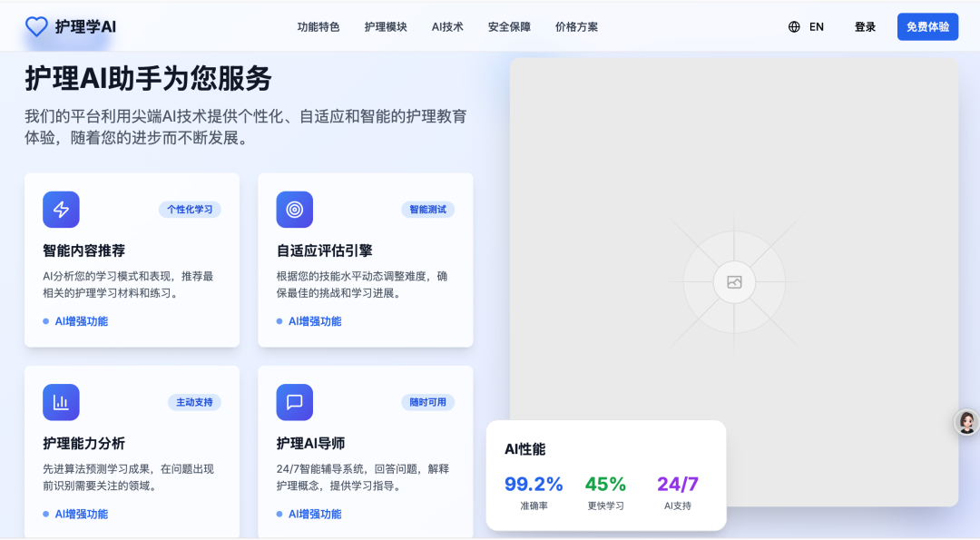Click the target icon for 自适应评估引擎
980x540 pixels.
point(294,210)
